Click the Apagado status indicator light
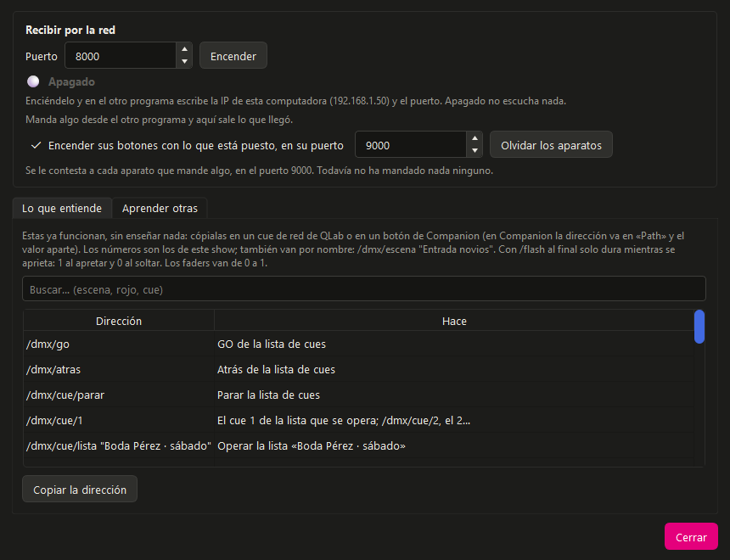This screenshot has width=730, height=560. click(33, 81)
